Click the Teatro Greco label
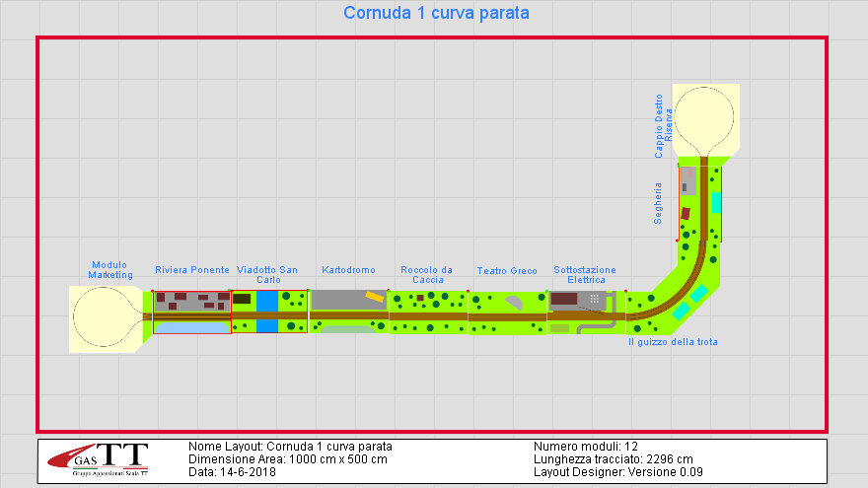The width and height of the screenshot is (868, 488). coord(507,271)
